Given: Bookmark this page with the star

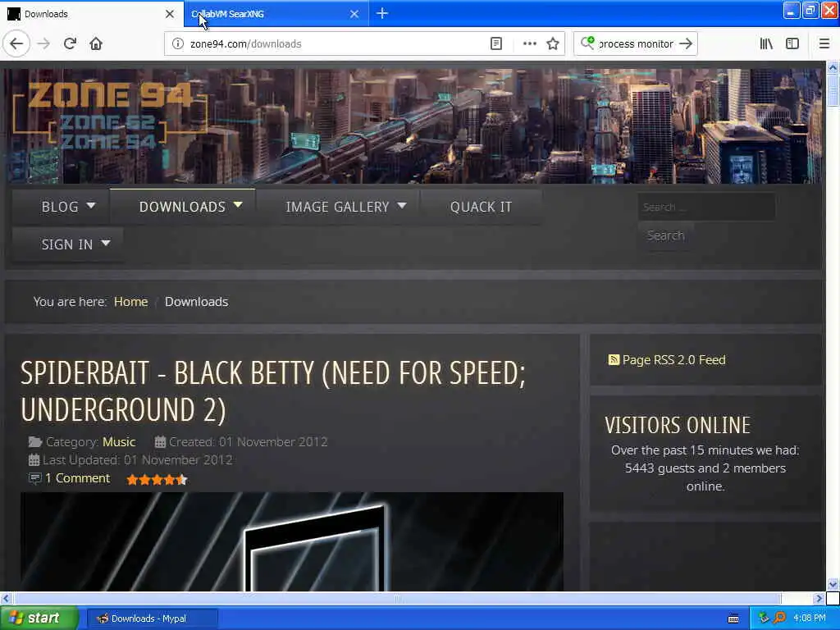Looking at the screenshot, I should click(x=553, y=44).
